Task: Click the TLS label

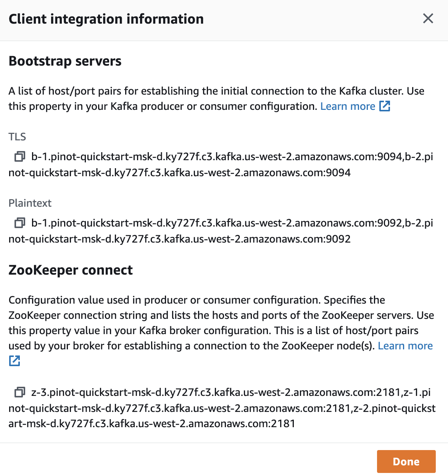Action: (17, 137)
